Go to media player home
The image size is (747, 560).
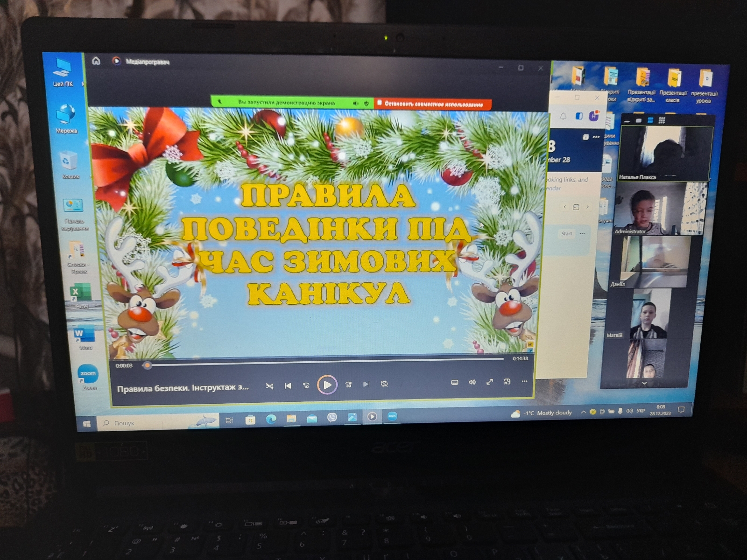[96, 61]
